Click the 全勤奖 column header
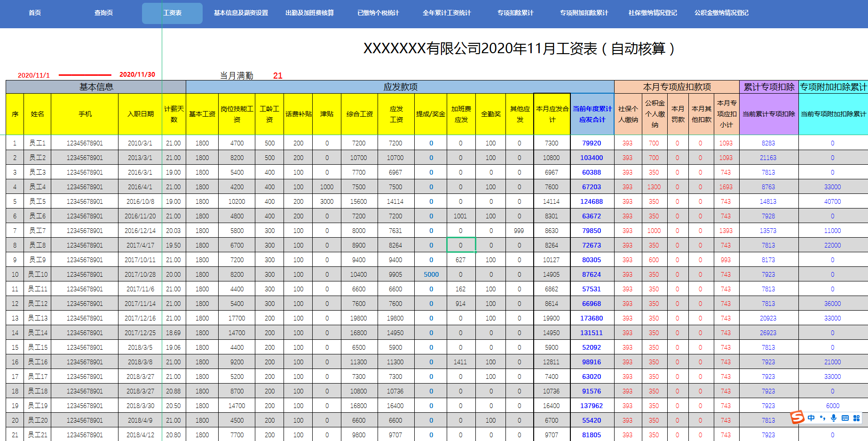 pos(491,114)
